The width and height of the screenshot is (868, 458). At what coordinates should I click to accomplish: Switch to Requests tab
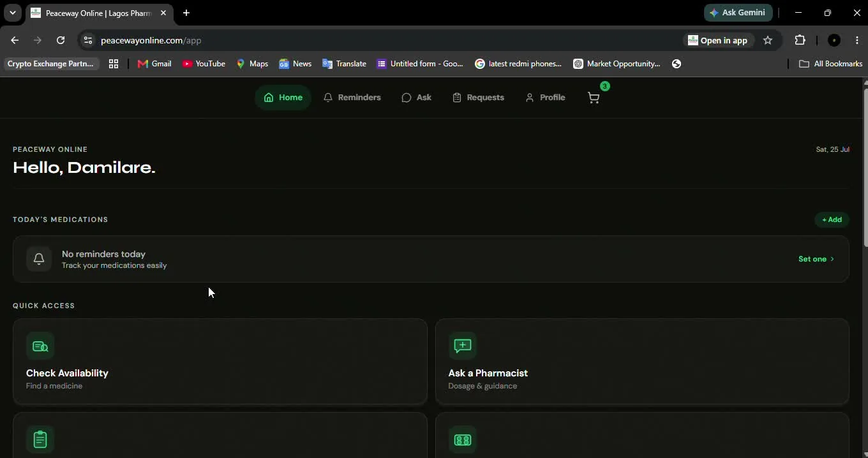click(478, 98)
